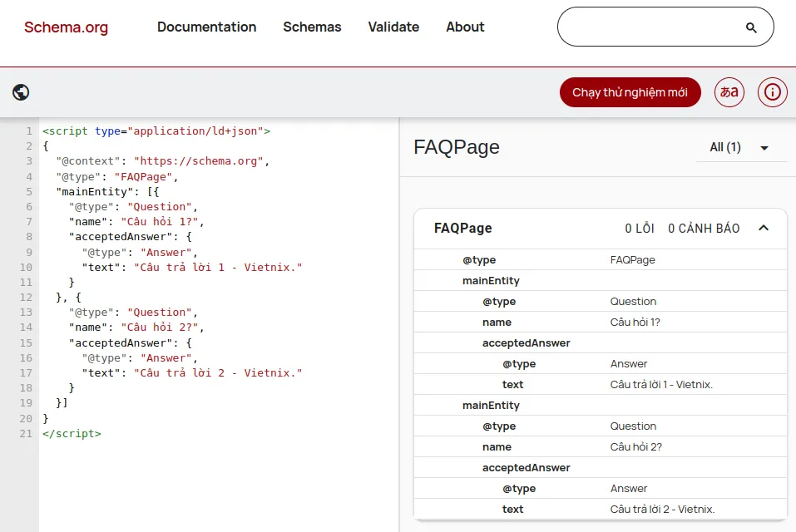Collapse the FAQPage result panel chevron
796x532 pixels.
[x=763, y=227]
